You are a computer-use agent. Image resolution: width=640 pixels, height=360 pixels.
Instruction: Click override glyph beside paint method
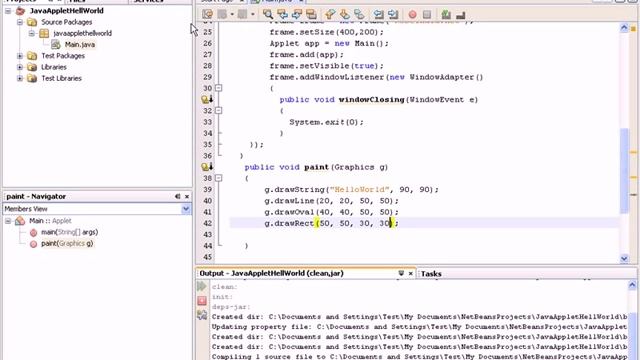click(207, 167)
